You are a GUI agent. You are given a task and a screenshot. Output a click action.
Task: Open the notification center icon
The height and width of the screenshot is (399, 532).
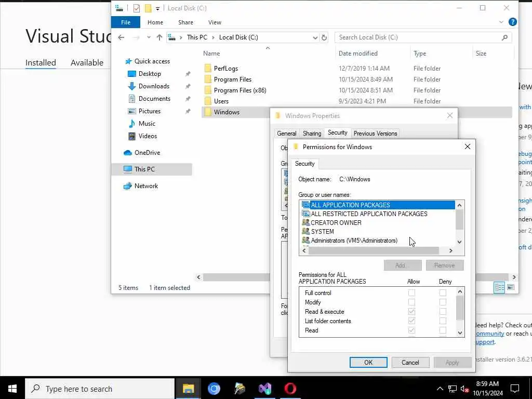tap(515, 389)
